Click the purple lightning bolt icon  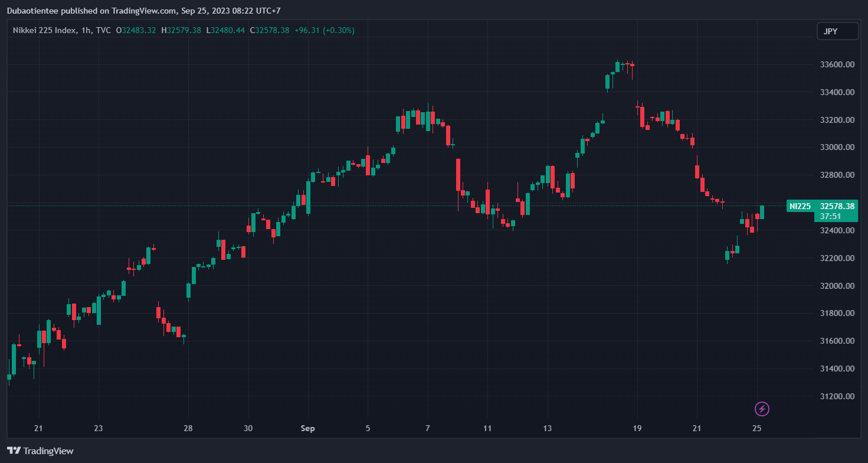pyautogui.click(x=762, y=409)
